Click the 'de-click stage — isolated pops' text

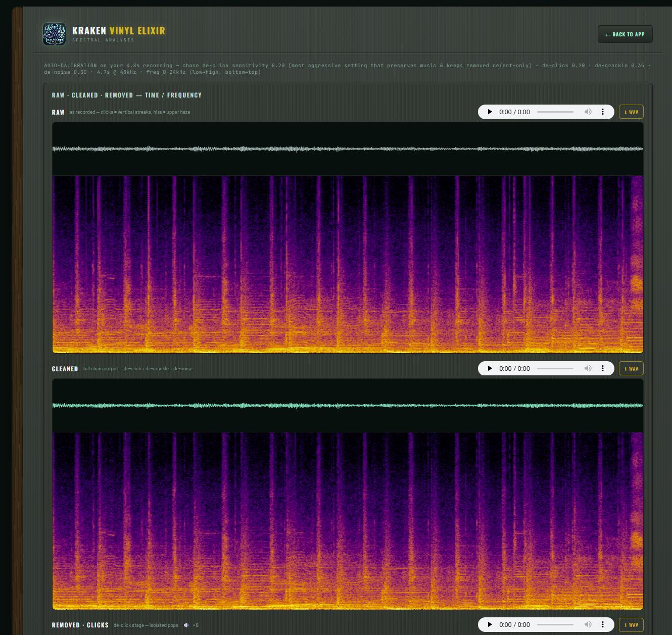point(146,625)
